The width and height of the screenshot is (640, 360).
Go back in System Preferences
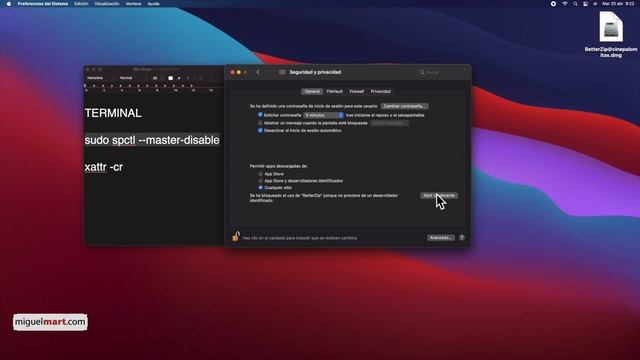click(x=258, y=72)
